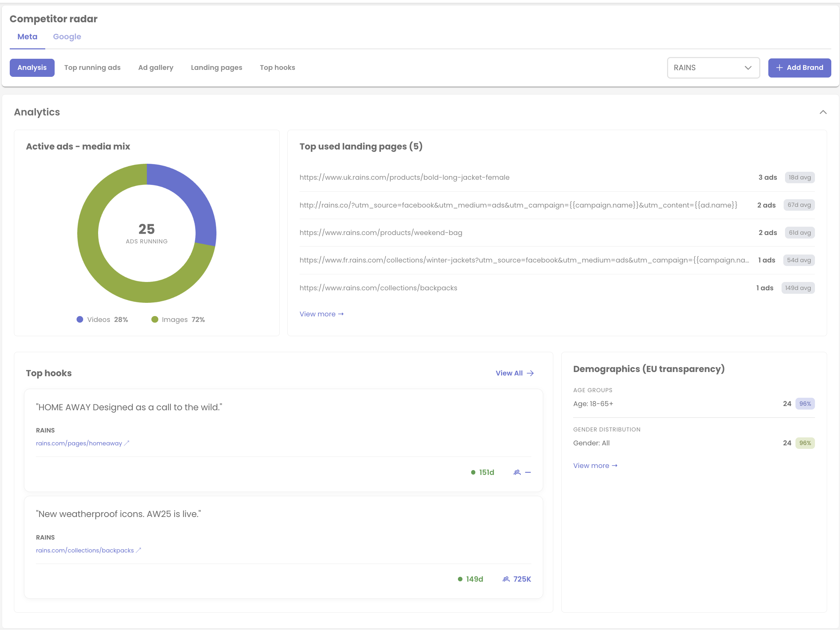Click the people icon beside the 725K reach count
840x630 pixels.
pyautogui.click(x=506, y=579)
